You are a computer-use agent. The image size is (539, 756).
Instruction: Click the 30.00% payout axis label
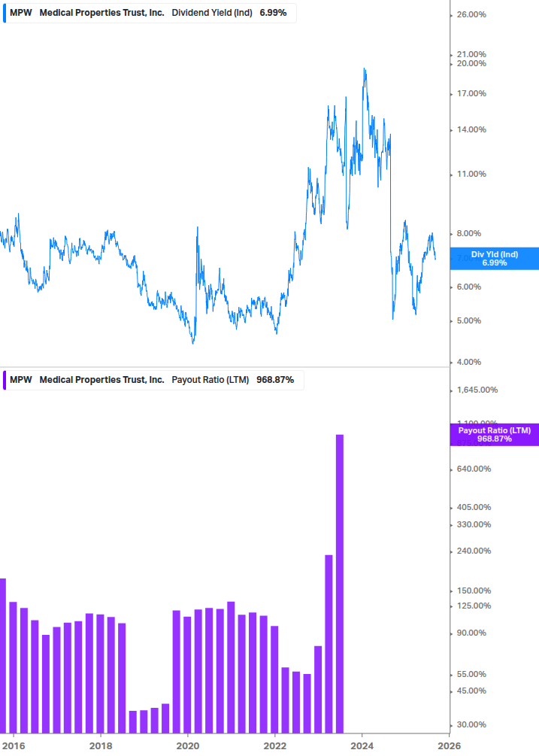(x=471, y=724)
